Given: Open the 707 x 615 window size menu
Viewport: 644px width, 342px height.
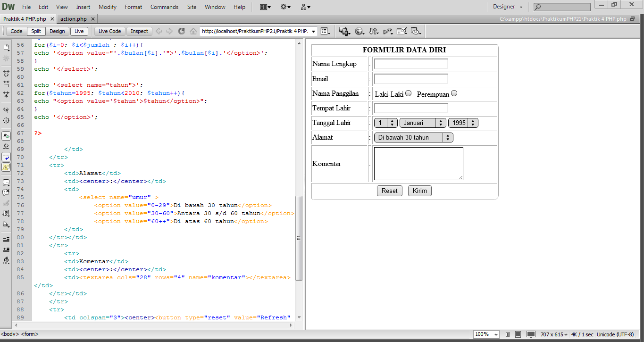Looking at the screenshot, I should coord(554,334).
